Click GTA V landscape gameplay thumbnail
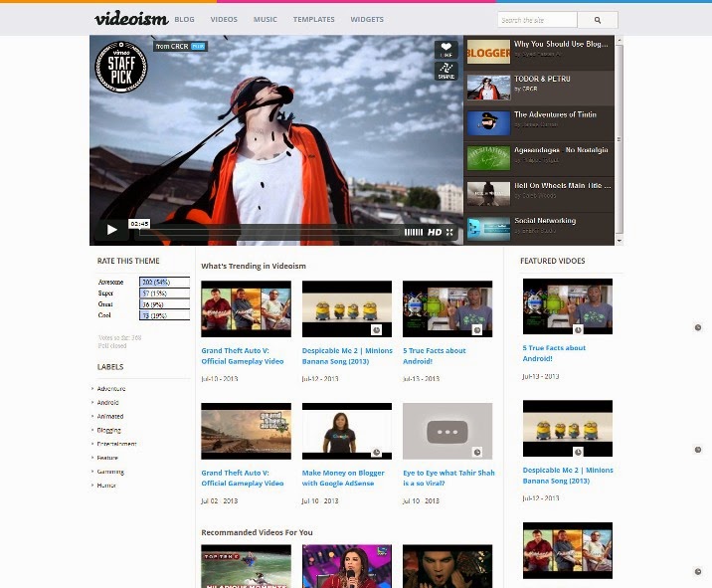The width and height of the screenshot is (712, 588). pyautogui.click(x=246, y=431)
